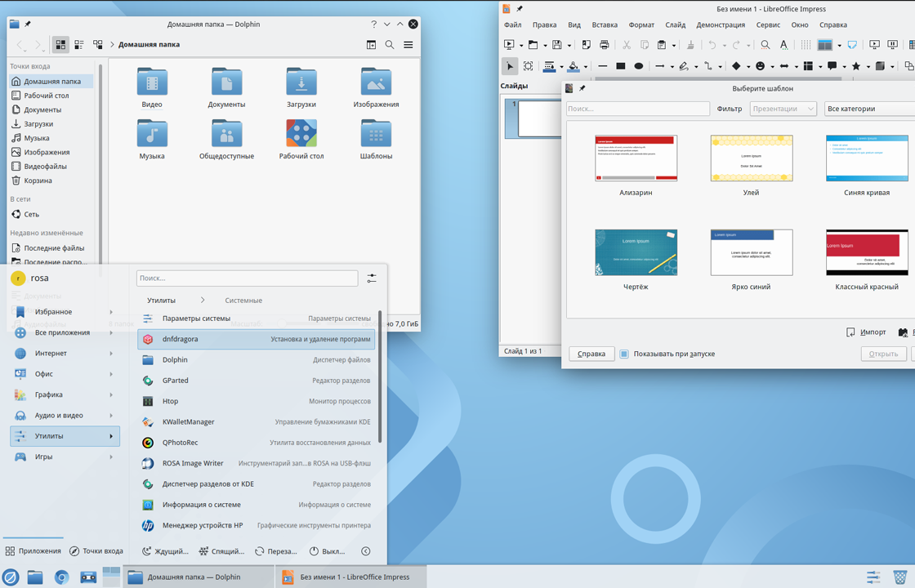Click the Chromium browser icon in taskbar
Viewport: 915px width, 588px height.
tap(61, 577)
